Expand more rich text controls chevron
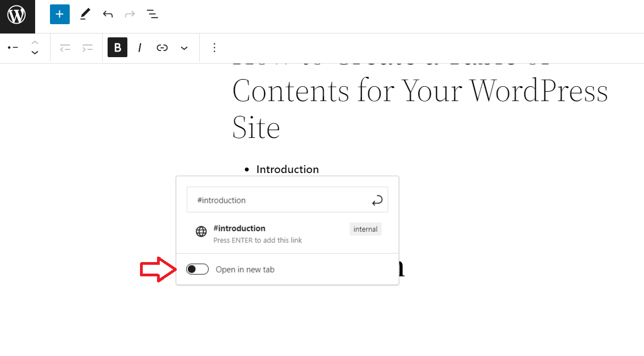 tap(184, 48)
